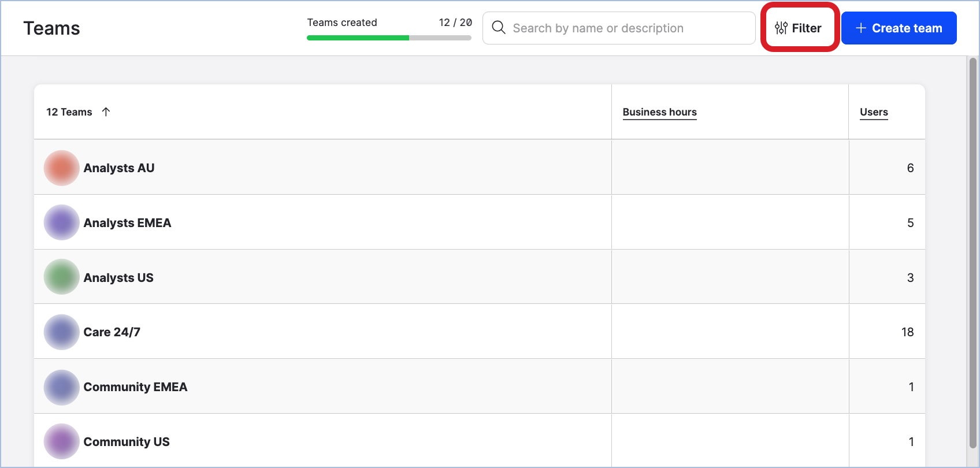Click the Analysts US green avatar icon

coord(61,277)
